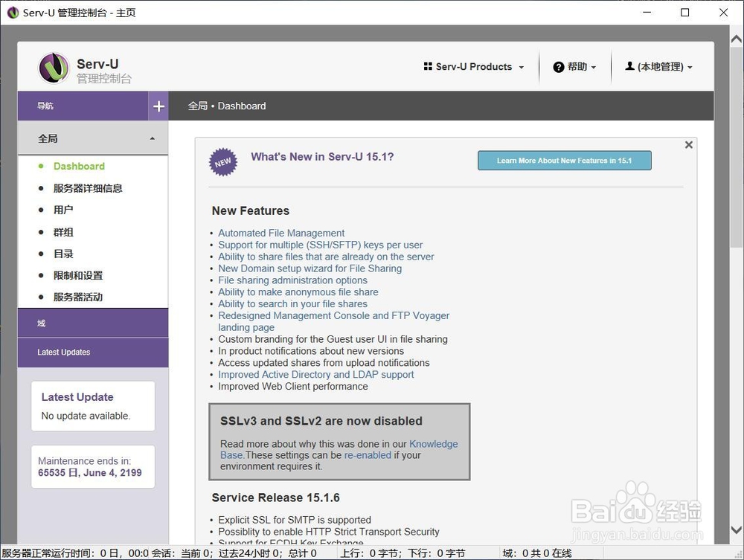Open the Knowledge Base link
This screenshot has height=560, width=744.
433,444
